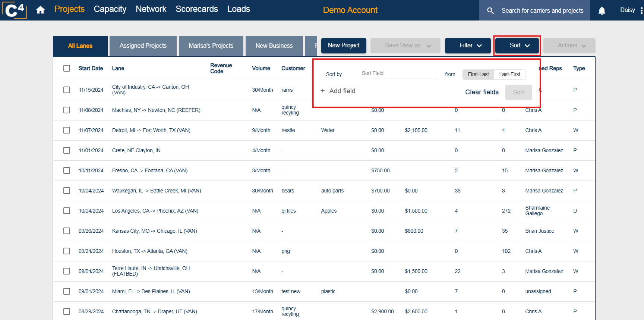Viewport: 644px width, 320px height.
Task: Open the Capacity menu
Action: (x=110, y=9)
